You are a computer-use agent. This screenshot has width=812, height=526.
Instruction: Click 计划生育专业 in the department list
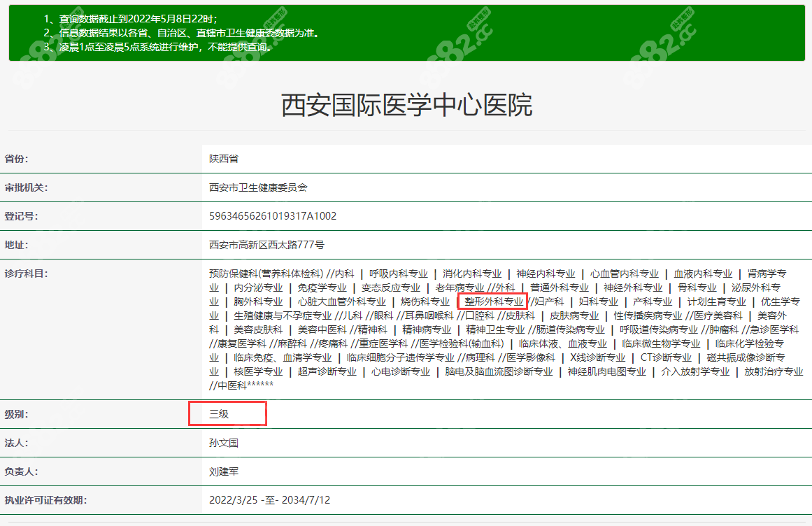pyautogui.click(x=716, y=302)
